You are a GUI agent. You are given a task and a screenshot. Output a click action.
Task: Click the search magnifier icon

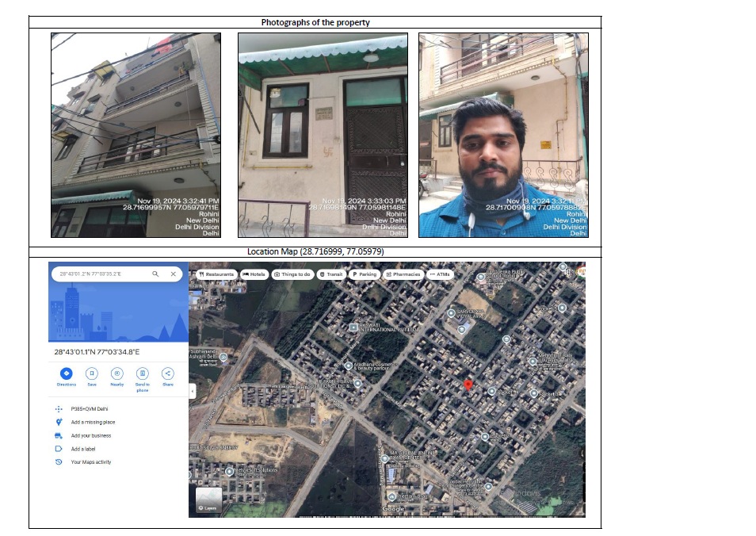tap(155, 274)
